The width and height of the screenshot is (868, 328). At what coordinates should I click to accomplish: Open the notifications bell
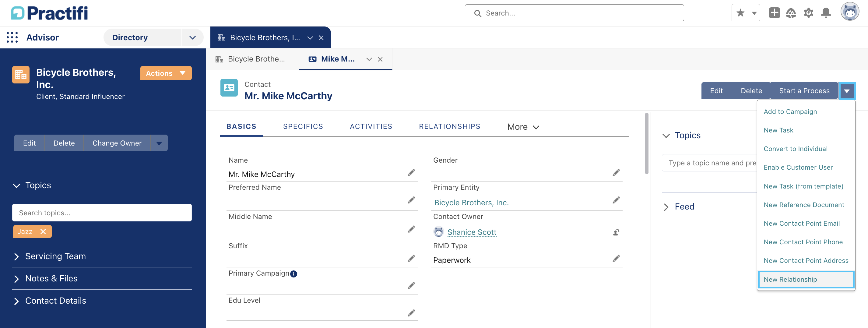[x=826, y=13]
